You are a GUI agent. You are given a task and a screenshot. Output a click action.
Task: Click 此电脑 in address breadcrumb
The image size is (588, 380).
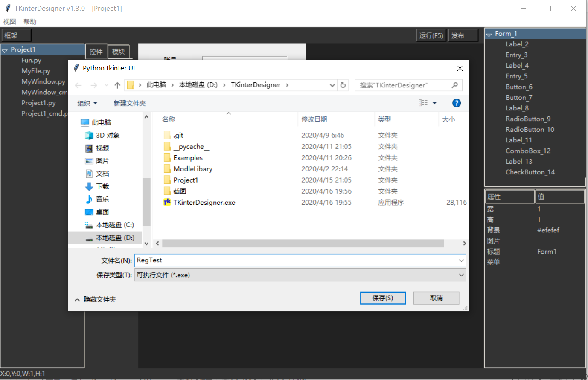coord(156,85)
